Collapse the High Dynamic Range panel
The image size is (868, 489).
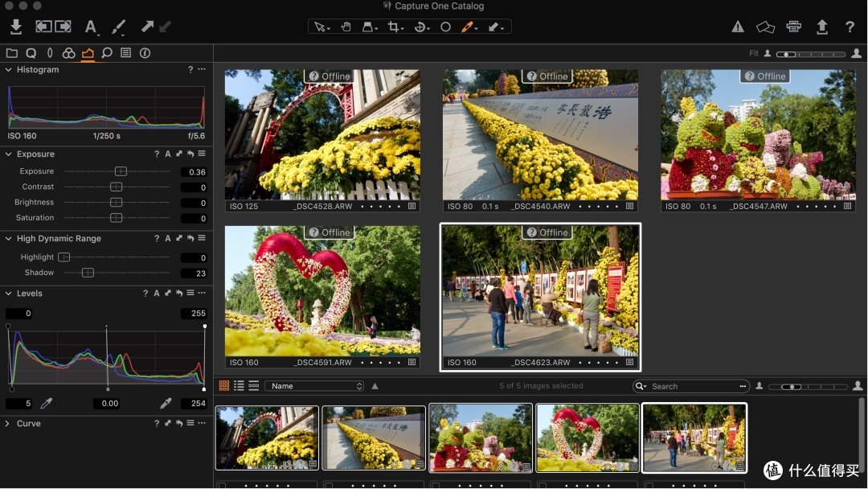coord(8,238)
